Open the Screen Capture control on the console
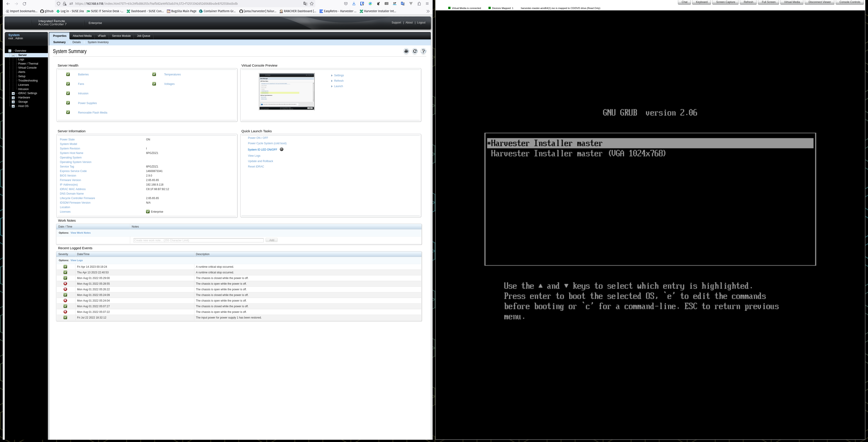 (x=725, y=2)
